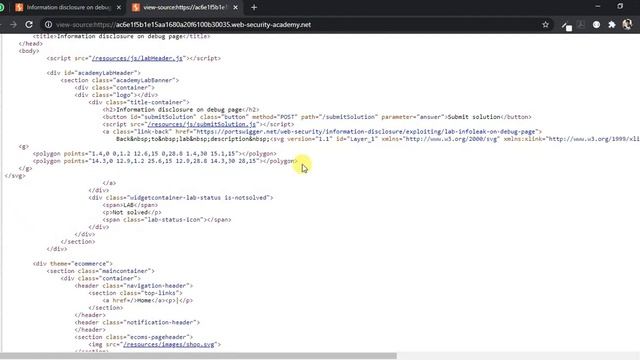Click the greyed-out extension icon in toolbar
The image size is (640, 360).
tap(581, 24)
